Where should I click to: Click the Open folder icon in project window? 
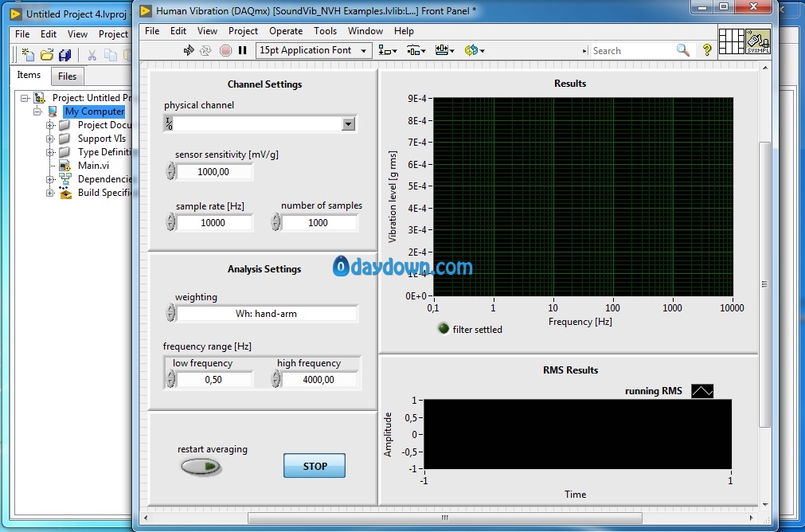tap(47, 55)
